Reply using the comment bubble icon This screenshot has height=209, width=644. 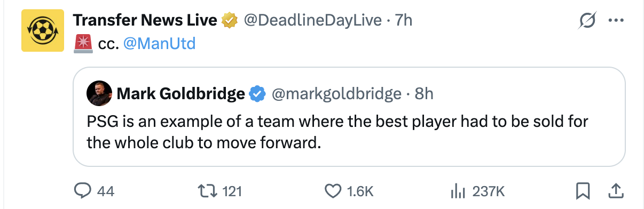82,191
